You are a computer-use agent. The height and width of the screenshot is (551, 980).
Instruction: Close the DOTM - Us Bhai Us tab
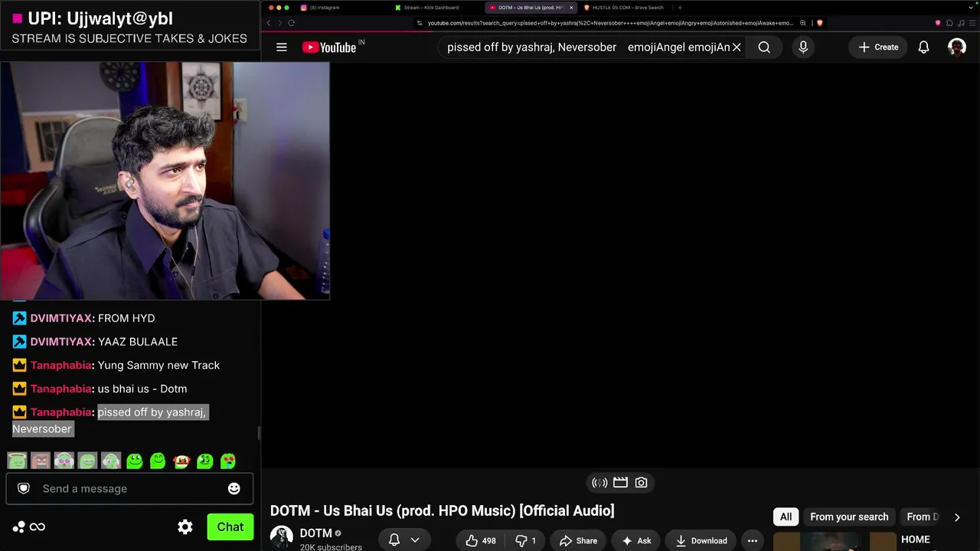[571, 8]
